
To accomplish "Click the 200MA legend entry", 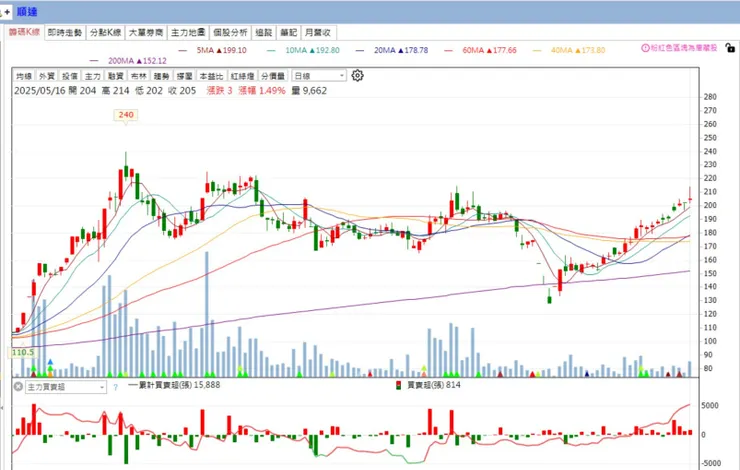I will pos(128,61).
